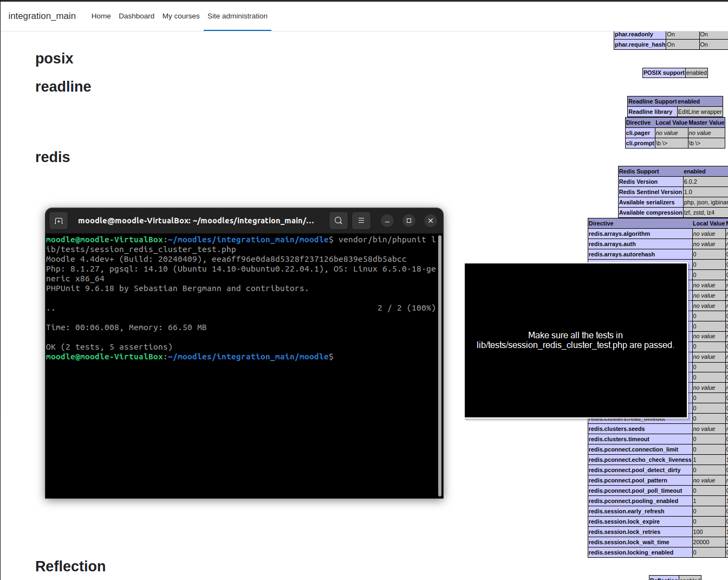
Task: Click the terminal window title text
Action: point(196,221)
